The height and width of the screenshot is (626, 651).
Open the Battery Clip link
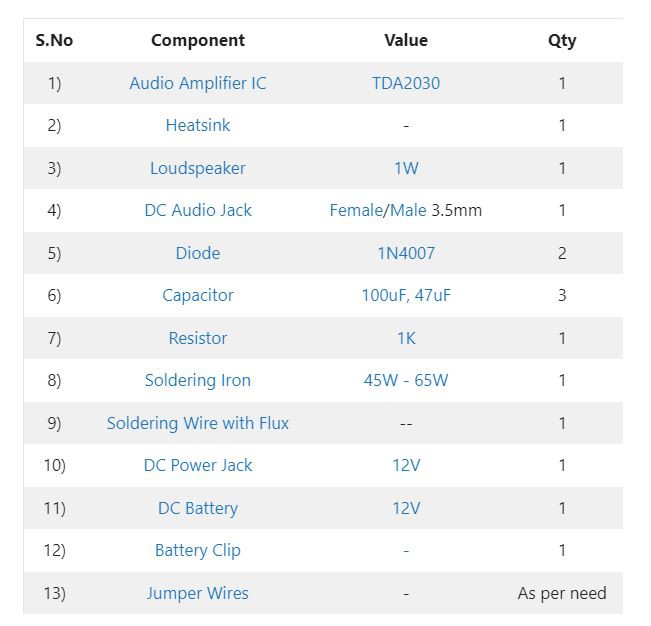tap(198, 551)
